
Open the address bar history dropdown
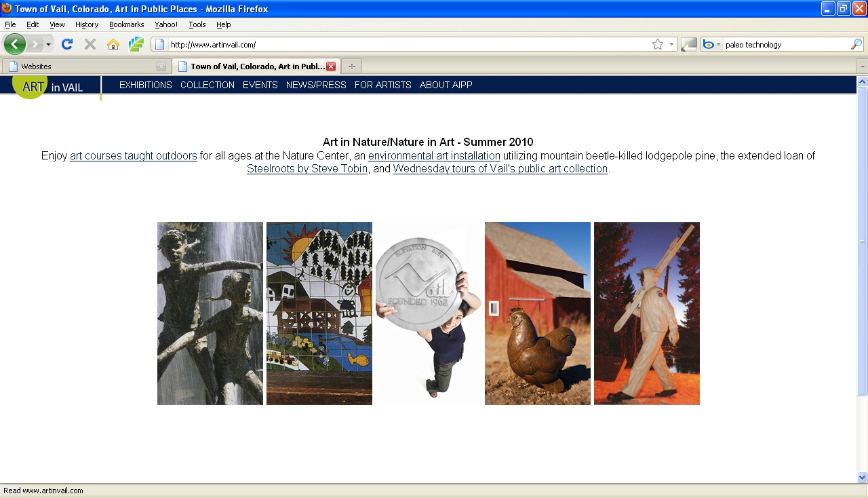pos(671,45)
